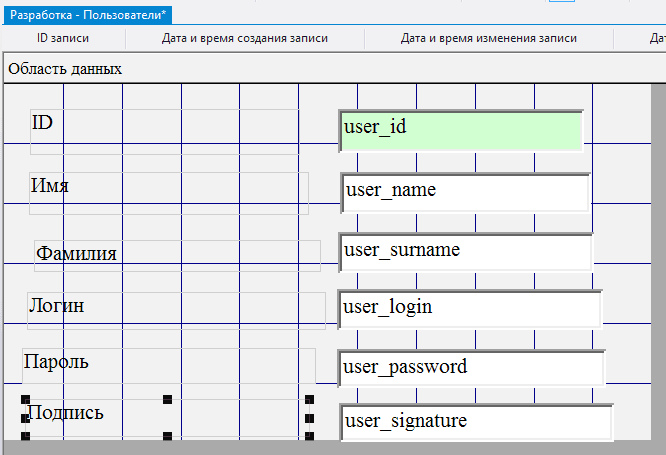Screen dimensions: 666x455
Task: Select the Логин label control
Action: point(56,306)
